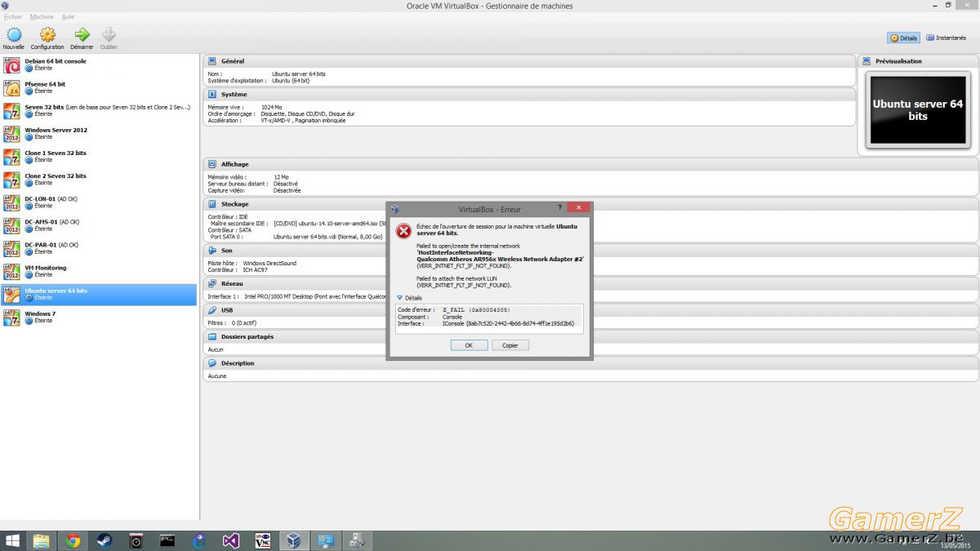980x551 pixels.
Task: Select the DC-LON-01 (AD OK) entry
Action: tap(99, 202)
